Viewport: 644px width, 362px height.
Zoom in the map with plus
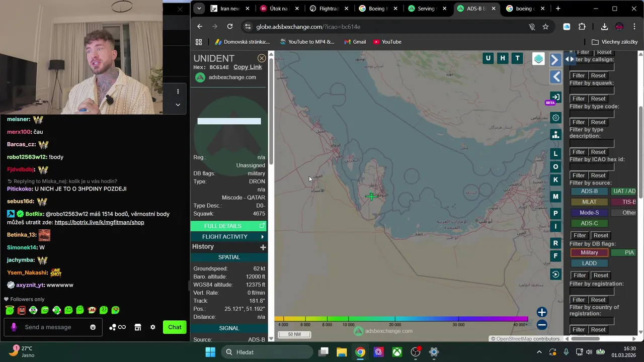(541, 312)
